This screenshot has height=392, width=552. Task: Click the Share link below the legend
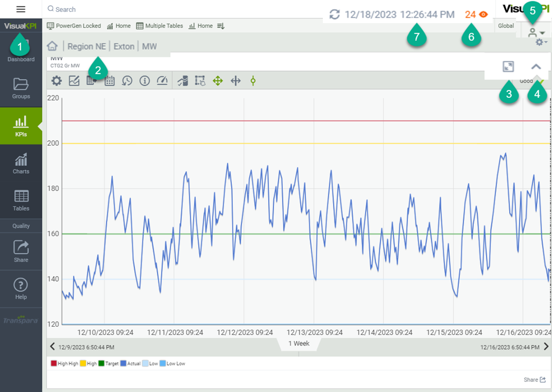point(534,380)
